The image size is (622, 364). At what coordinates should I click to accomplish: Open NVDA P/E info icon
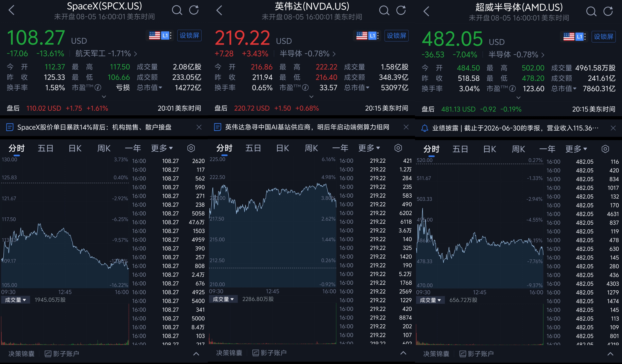[306, 88]
